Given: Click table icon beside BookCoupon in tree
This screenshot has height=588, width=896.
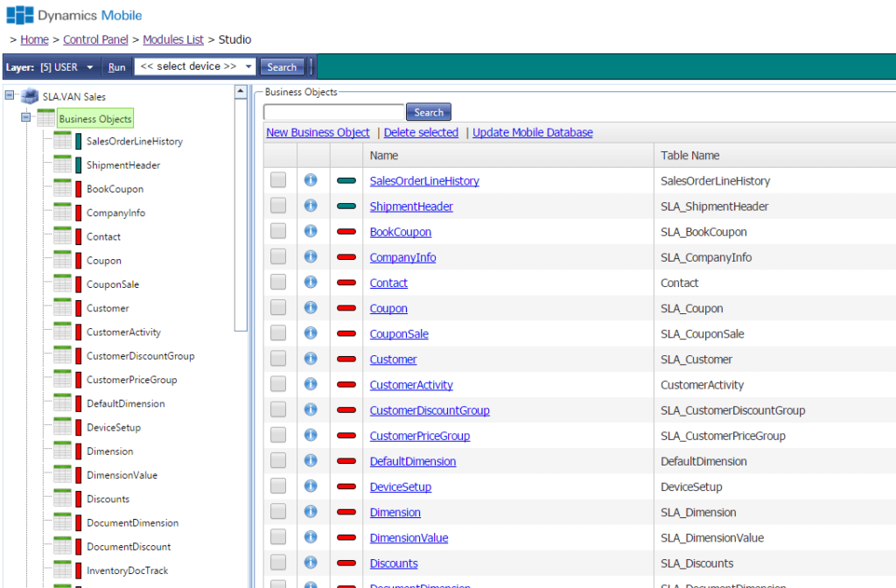Looking at the screenshot, I should pyautogui.click(x=62, y=189).
